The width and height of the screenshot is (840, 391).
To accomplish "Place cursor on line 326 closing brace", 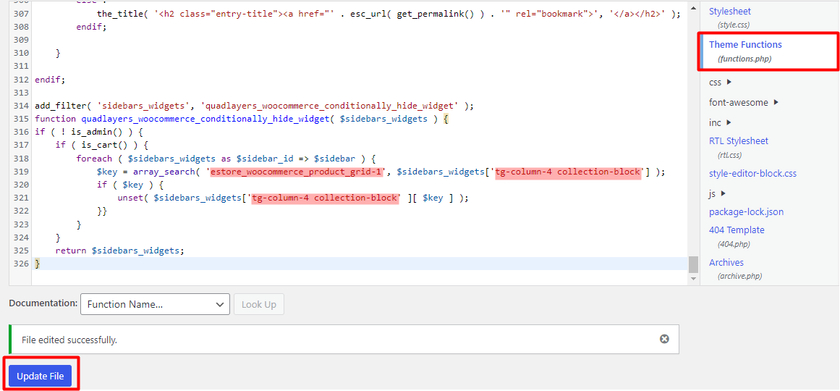I will [37, 264].
